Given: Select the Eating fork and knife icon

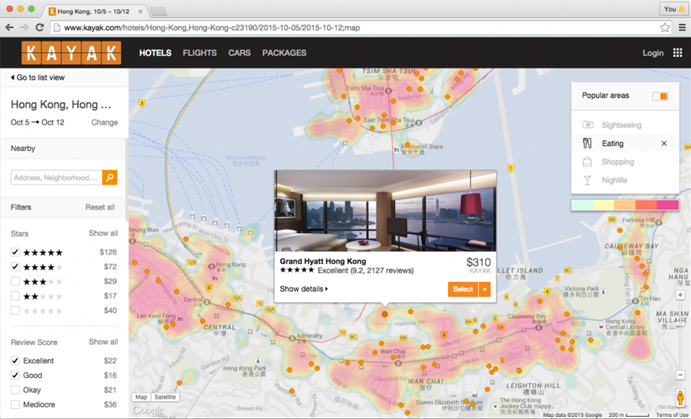Looking at the screenshot, I should tap(587, 143).
